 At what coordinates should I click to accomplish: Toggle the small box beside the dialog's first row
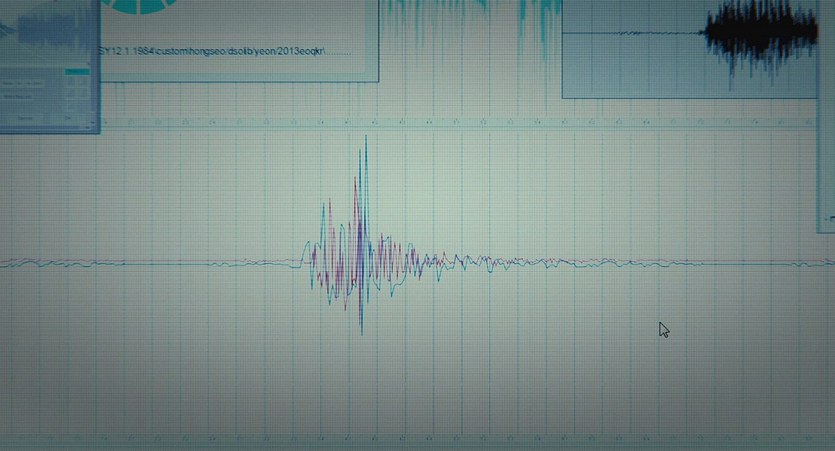click(75, 73)
